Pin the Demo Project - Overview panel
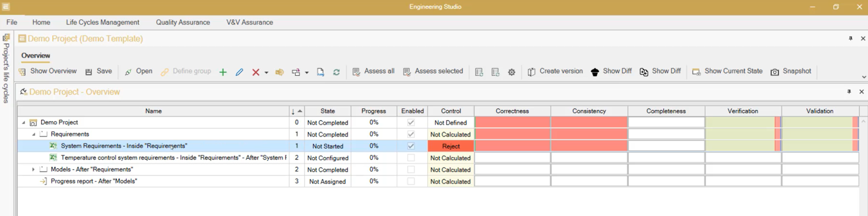 click(849, 92)
